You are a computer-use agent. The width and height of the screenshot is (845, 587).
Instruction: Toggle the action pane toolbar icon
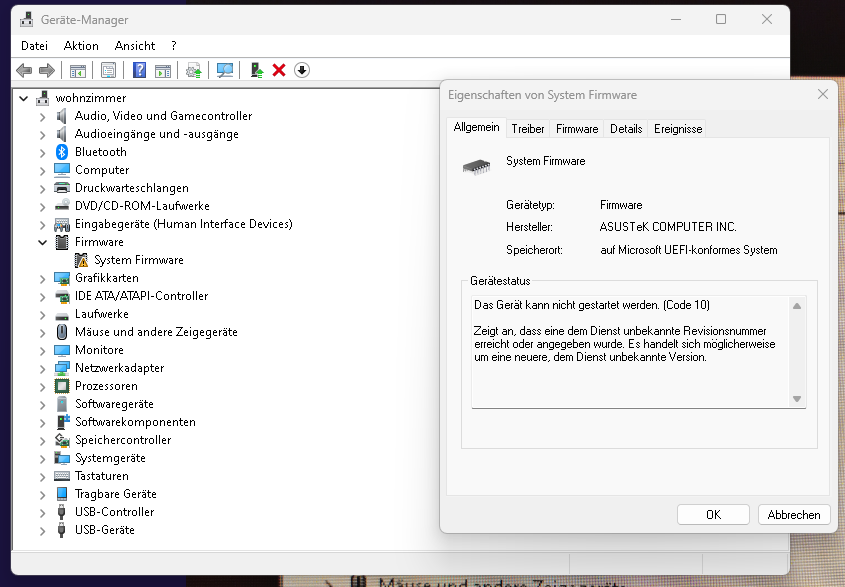click(163, 70)
